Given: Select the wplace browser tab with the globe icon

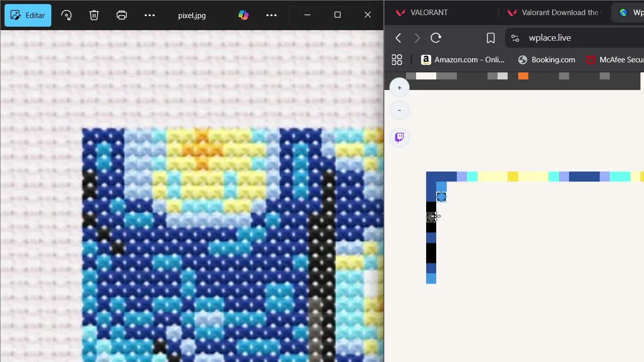Looking at the screenshot, I should 629,13.
